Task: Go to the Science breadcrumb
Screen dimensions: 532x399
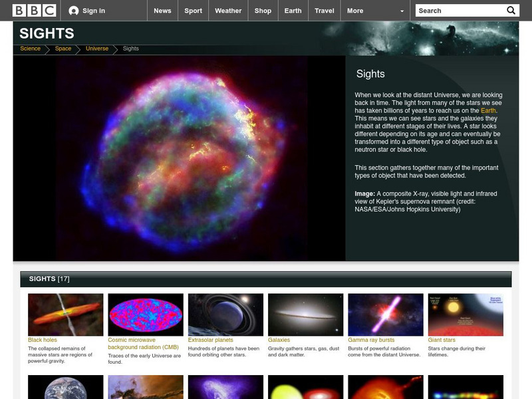Action: pos(30,49)
